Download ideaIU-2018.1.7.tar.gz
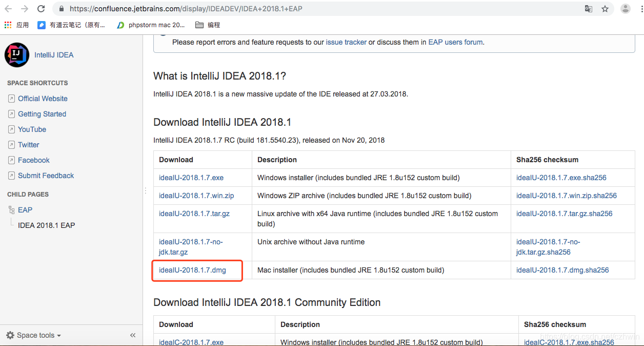 coord(194,214)
